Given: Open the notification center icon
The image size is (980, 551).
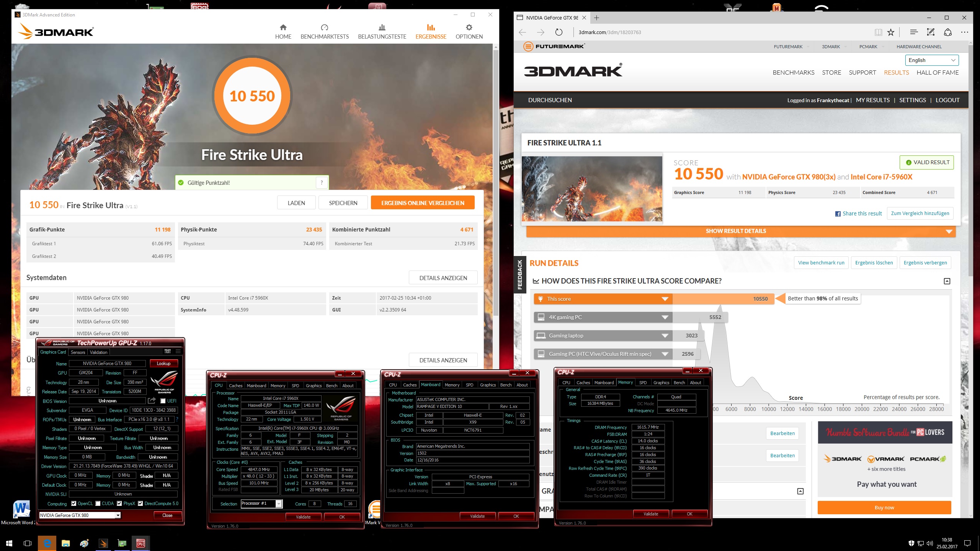Looking at the screenshot, I should click(x=967, y=543).
